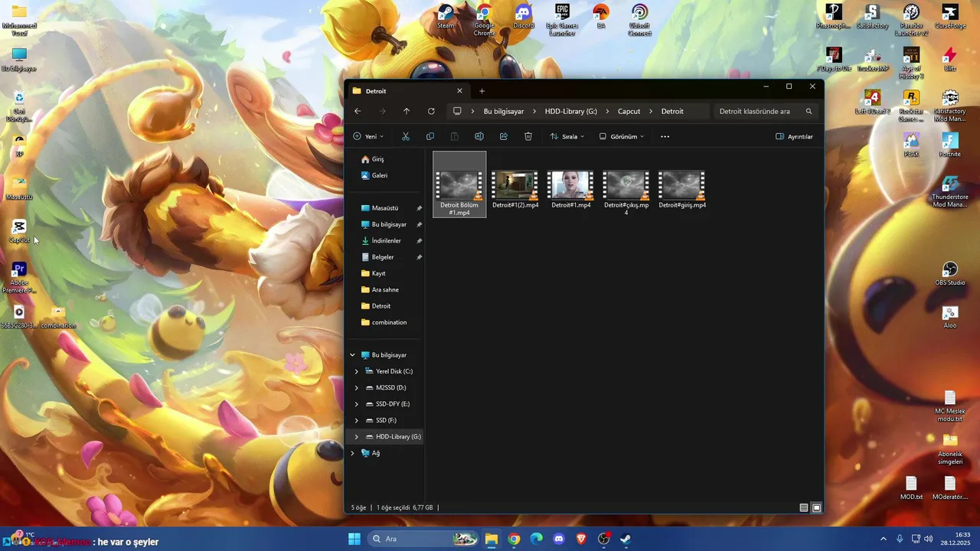This screenshot has height=551, width=980.
Task: Select Detroit#giriş.mp4 video file
Action: tap(682, 189)
